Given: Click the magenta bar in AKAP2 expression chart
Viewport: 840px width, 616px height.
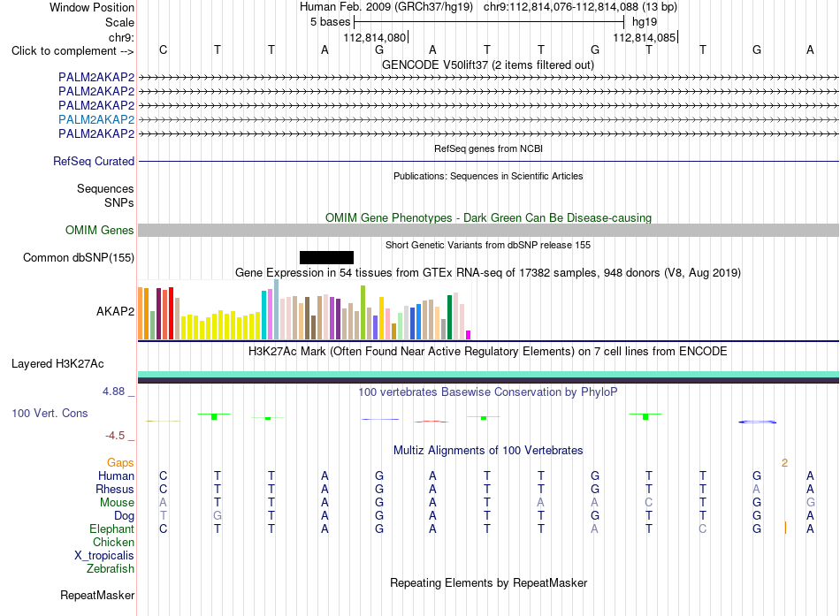Looking at the screenshot, I should click(x=469, y=335).
